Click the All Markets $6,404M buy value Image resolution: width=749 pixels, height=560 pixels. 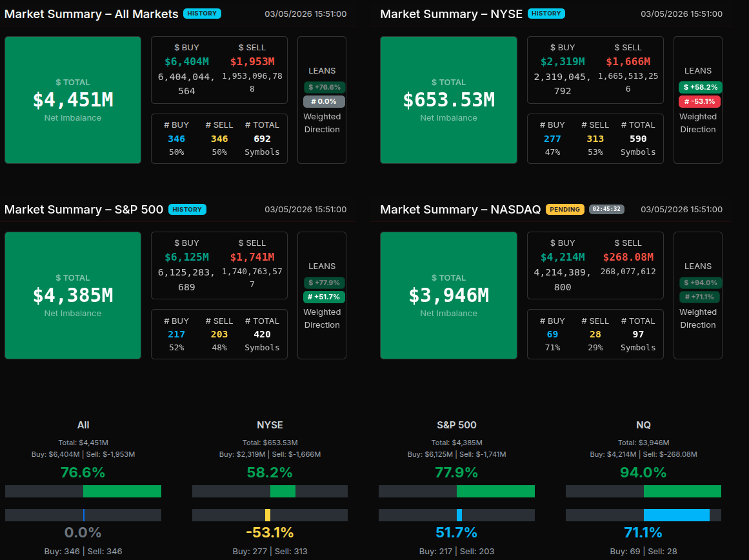(x=186, y=62)
